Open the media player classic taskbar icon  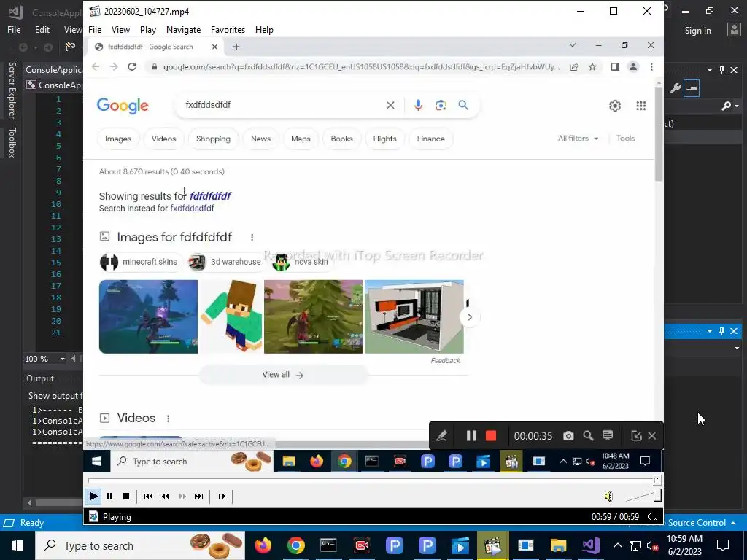click(x=492, y=545)
